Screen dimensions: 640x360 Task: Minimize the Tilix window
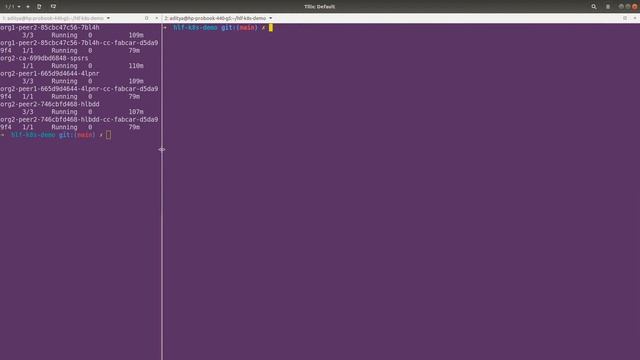coord(621,7)
